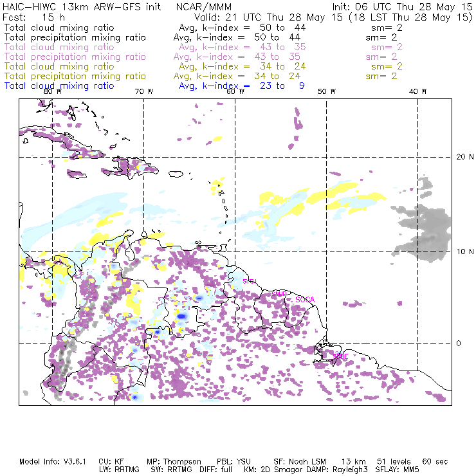Click the black "Total precipitation mixing ratio" legend line
Viewport: 476px width, 476px height.
click(x=75, y=37)
